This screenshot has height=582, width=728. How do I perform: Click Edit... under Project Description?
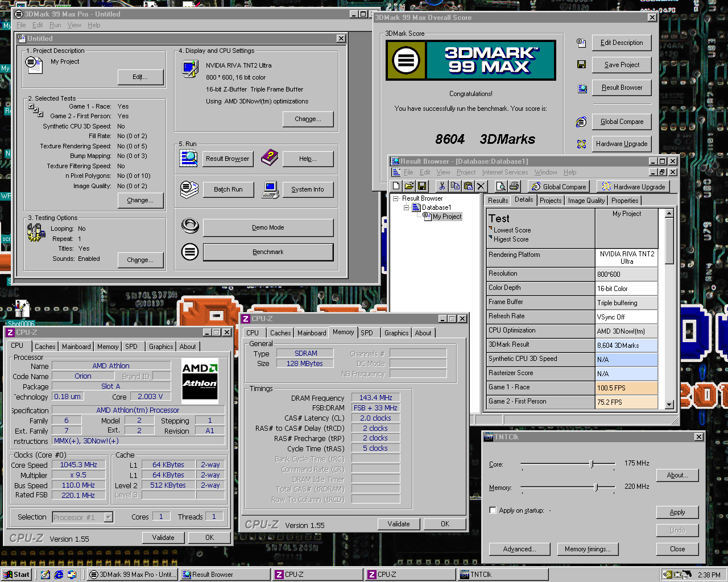tap(140, 77)
